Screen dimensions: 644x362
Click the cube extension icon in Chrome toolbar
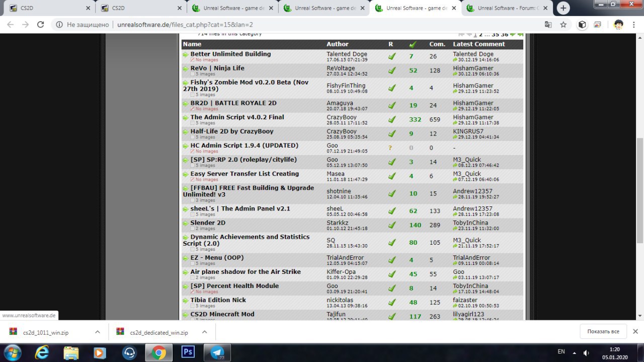point(582,24)
